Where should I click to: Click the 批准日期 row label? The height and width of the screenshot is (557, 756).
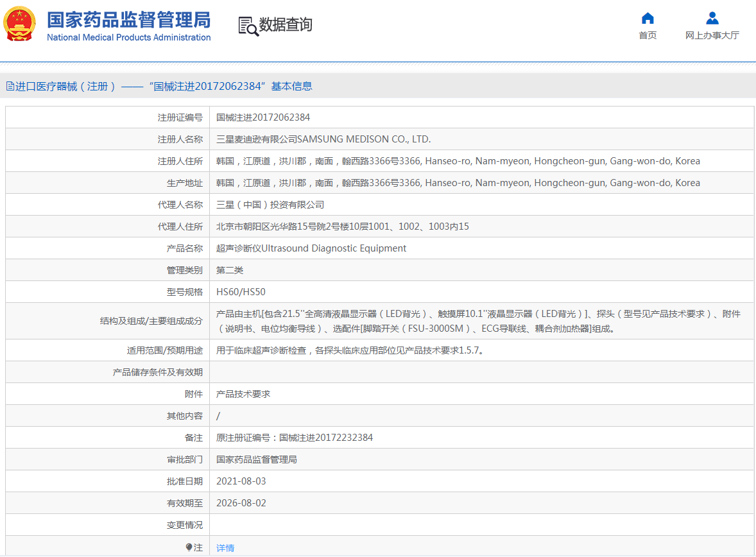pos(185,481)
